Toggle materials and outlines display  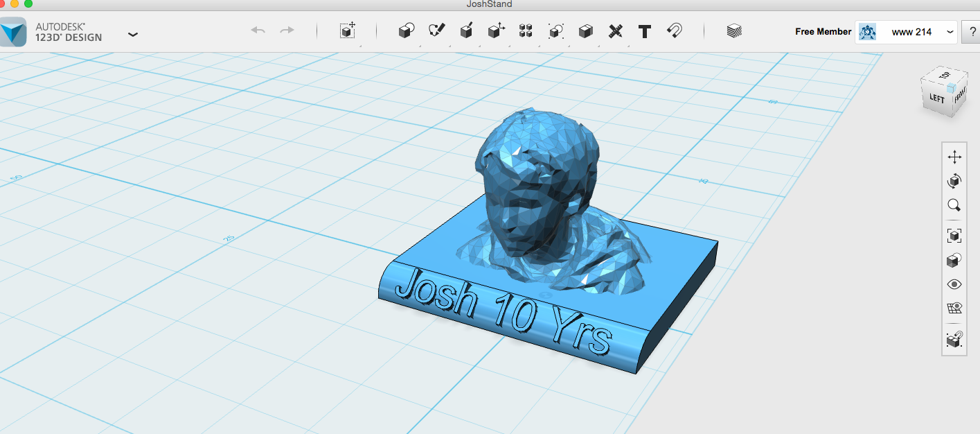[x=954, y=259]
